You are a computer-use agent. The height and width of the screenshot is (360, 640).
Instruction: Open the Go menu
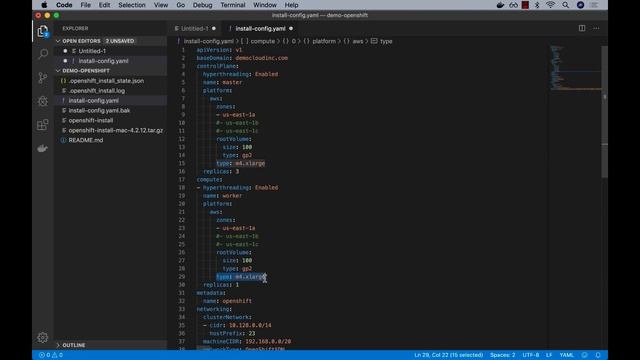pos(181,5)
